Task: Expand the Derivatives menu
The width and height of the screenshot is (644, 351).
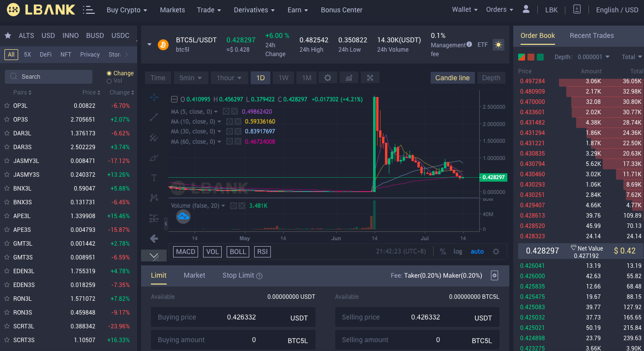Action: [254, 10]
